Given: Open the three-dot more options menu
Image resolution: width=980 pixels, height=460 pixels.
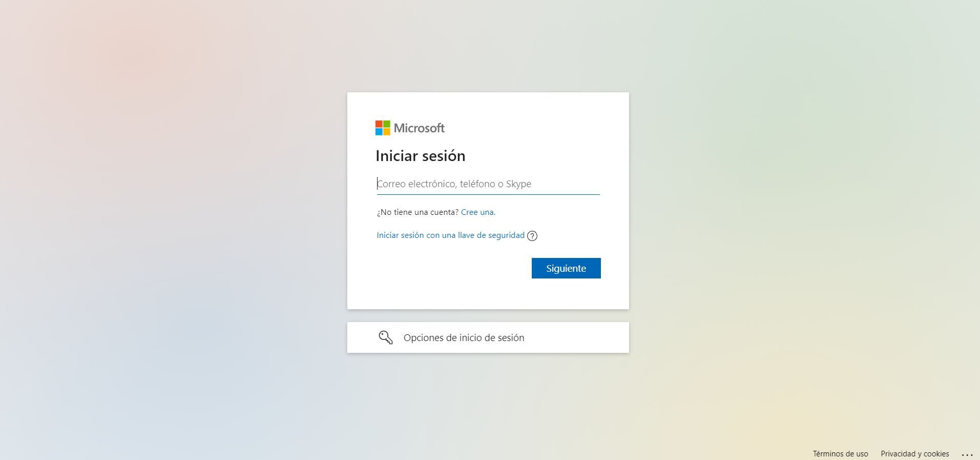Looking at the screenshot, I should coord(967,454).
